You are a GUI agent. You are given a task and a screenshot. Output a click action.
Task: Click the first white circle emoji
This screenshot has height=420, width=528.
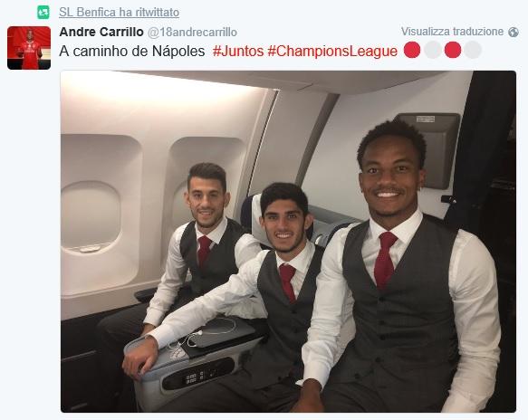(432, 50)
